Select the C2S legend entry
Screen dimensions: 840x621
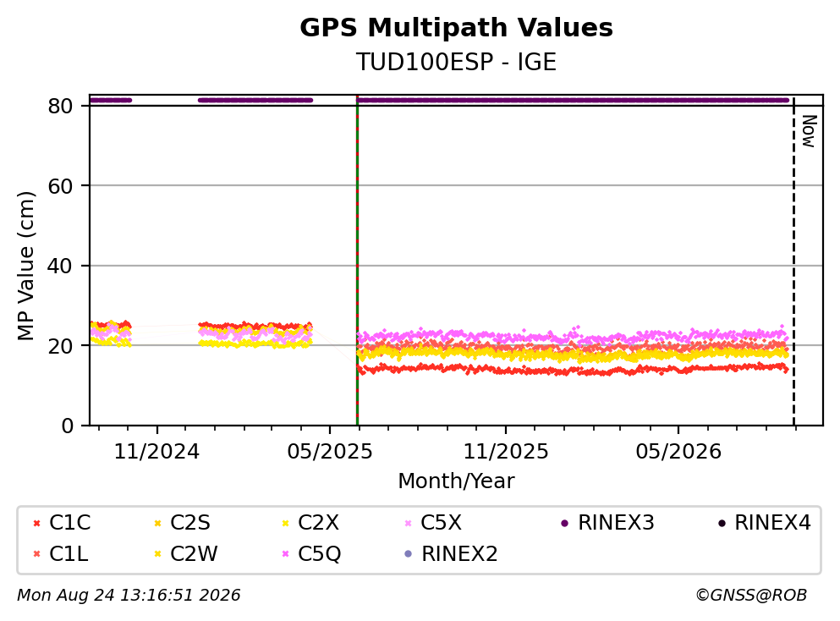tap(182, 523)
